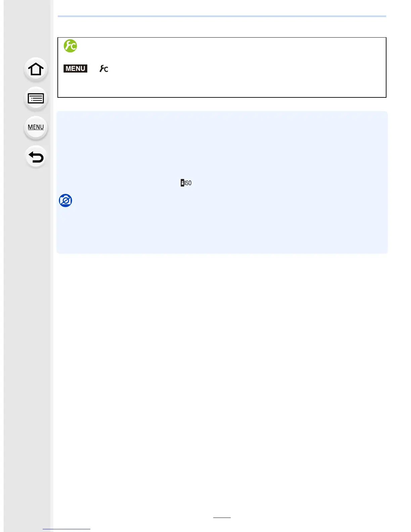Go to the Home page icon
The image size is (411, 532).
36,69
